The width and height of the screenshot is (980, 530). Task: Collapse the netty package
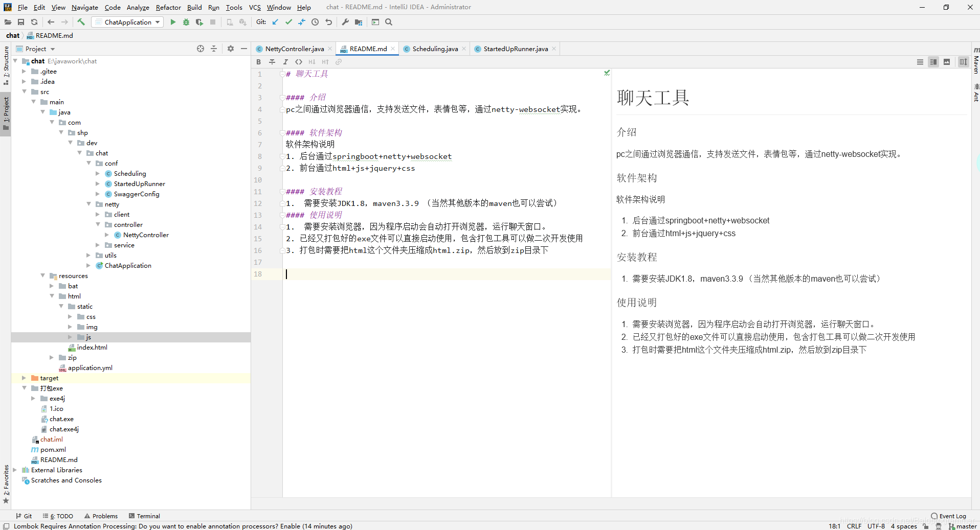(89, 204)
